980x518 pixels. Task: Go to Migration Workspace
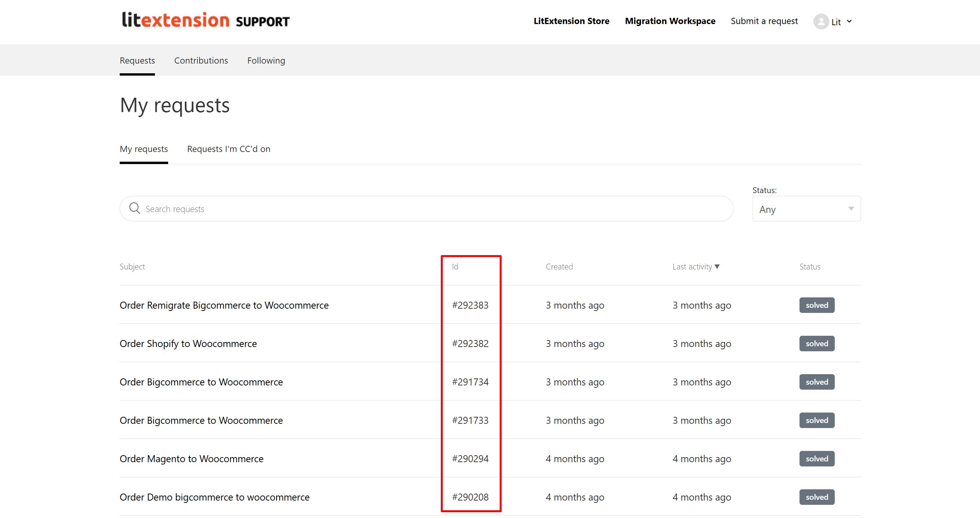point(670,21)
